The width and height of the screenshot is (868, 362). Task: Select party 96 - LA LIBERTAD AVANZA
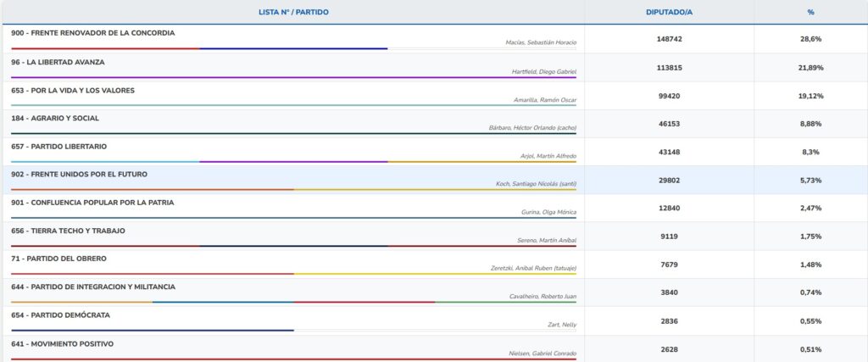tap(58, 63)
